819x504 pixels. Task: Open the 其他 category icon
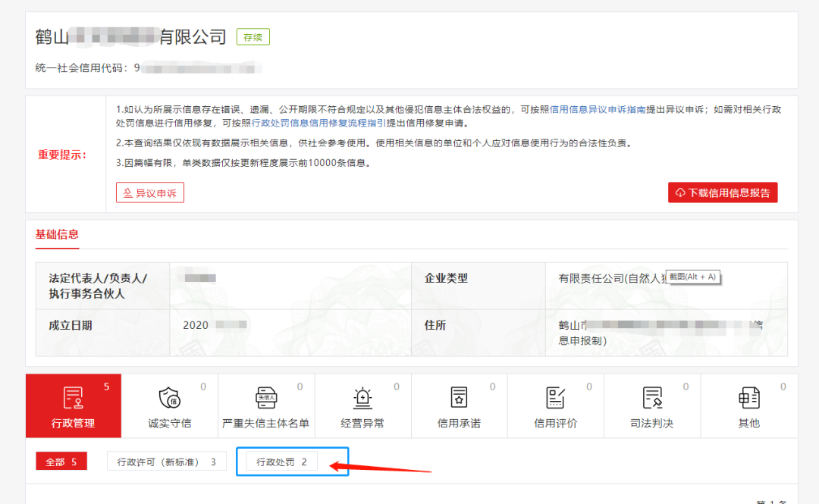[x=748, y=397]
